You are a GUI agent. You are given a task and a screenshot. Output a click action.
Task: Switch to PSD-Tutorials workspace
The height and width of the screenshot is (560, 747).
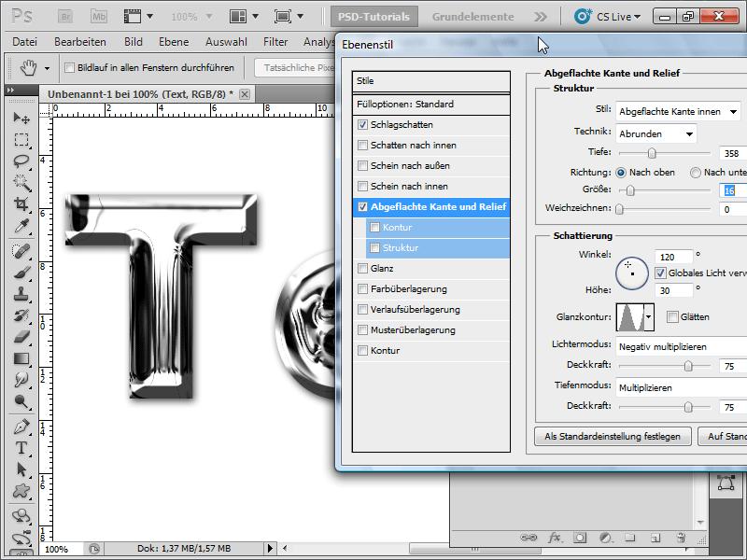(x=374, y=17)
